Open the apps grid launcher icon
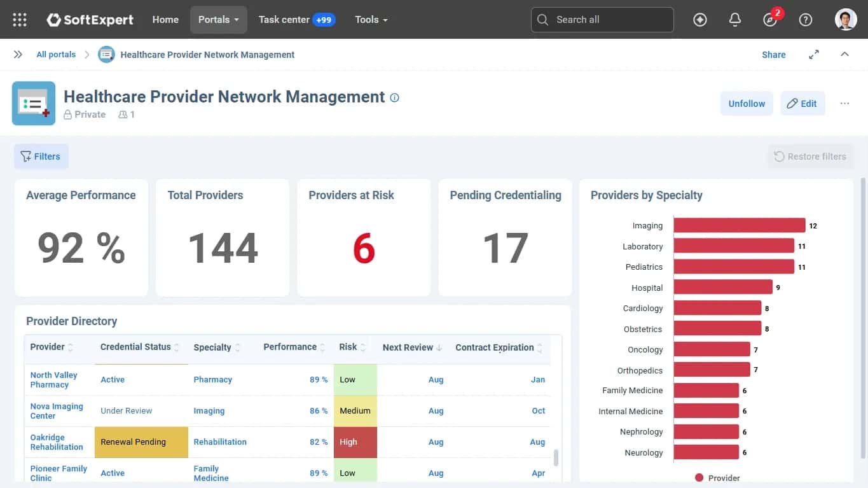The height and width of the screenshot is (488, 868). point(20,20)
